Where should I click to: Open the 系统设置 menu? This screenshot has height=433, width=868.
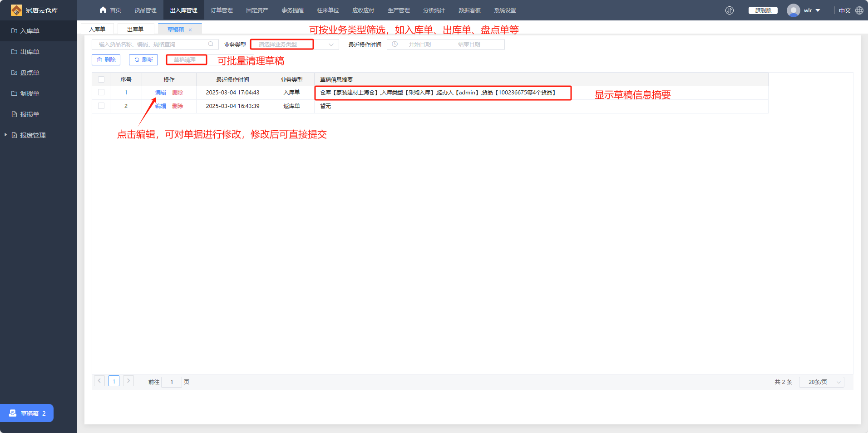point(505,10)
